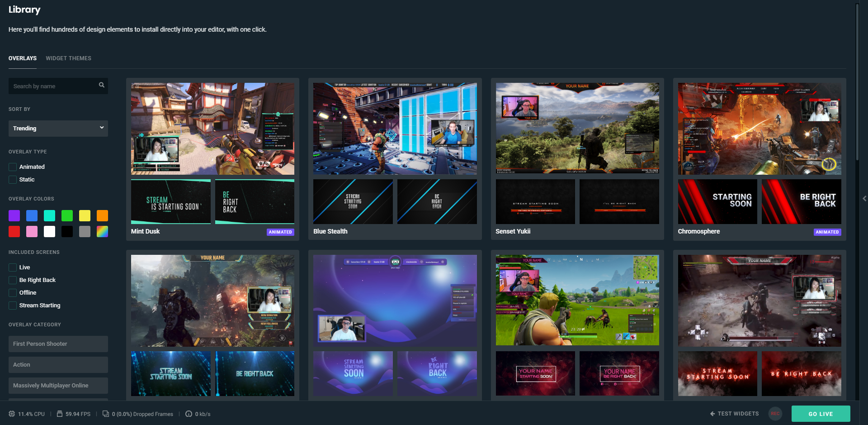The image size is (868, 425).
Task: Select the red overlay color swatch
Action: pos(14,232)
